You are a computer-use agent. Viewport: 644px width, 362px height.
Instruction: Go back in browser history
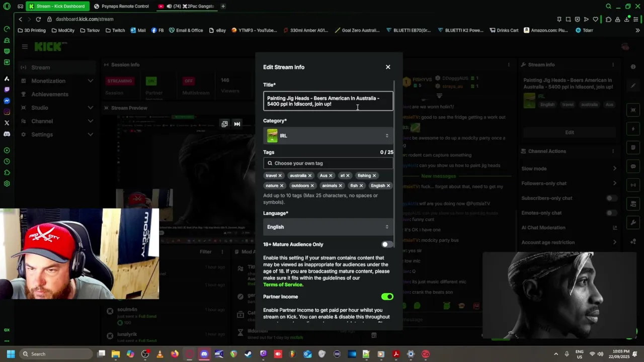(20, 19)
